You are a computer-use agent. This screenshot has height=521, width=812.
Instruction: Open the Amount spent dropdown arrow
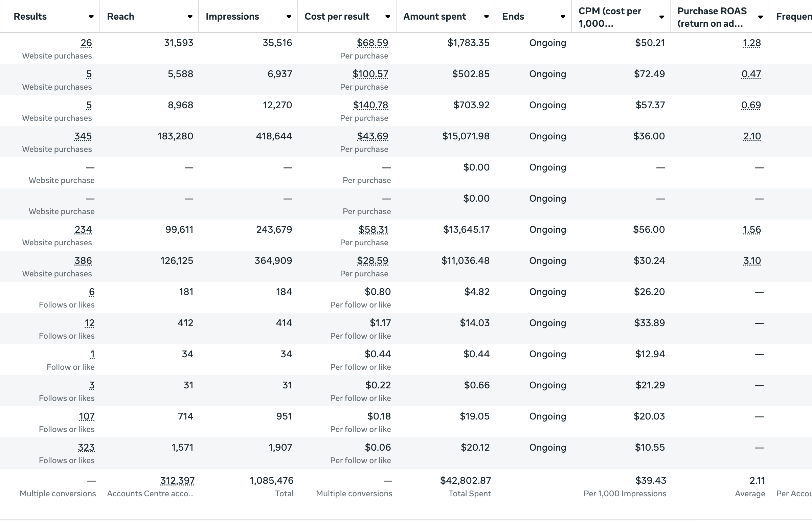click(486, 17)
